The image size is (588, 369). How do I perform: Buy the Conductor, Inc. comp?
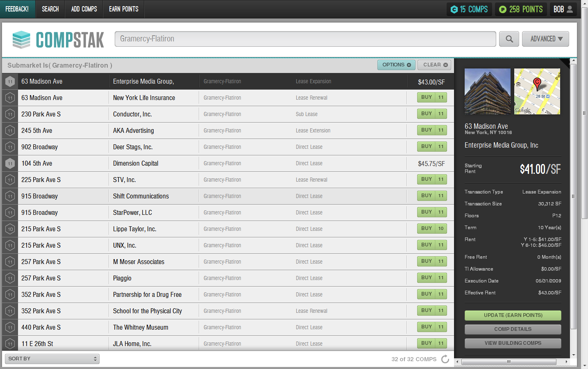tap(432, 114)
